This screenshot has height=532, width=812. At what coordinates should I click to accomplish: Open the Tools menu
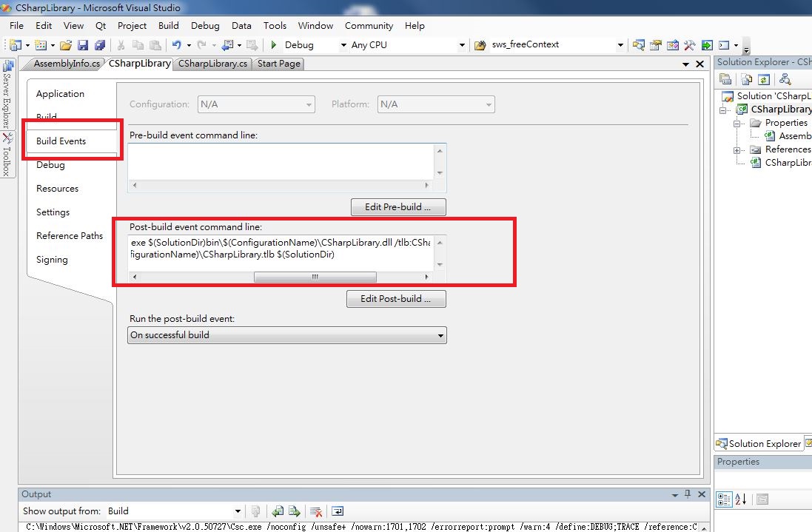click(275, 25)
